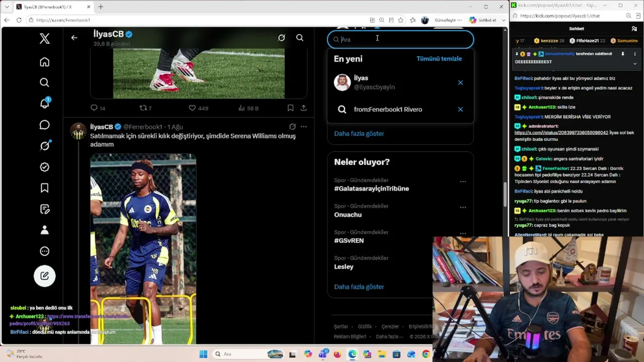Open the Çerezler footer link
Screen dimensions: 644x362
tap(390, 327)
